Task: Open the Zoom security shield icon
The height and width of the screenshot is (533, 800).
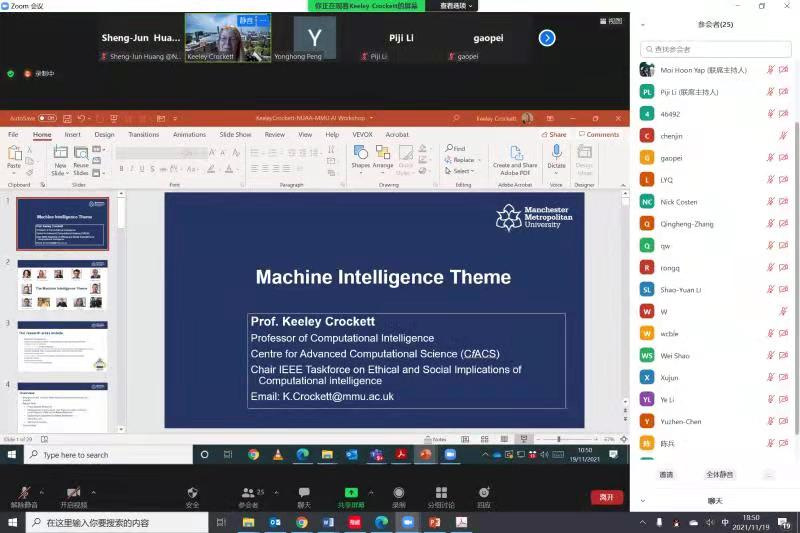Action: [192, 493]
